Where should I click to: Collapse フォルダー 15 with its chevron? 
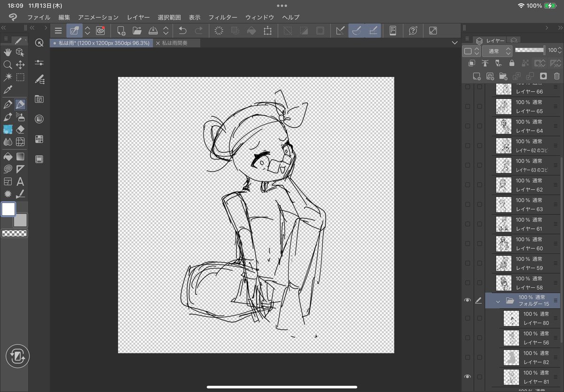point(498,301)
